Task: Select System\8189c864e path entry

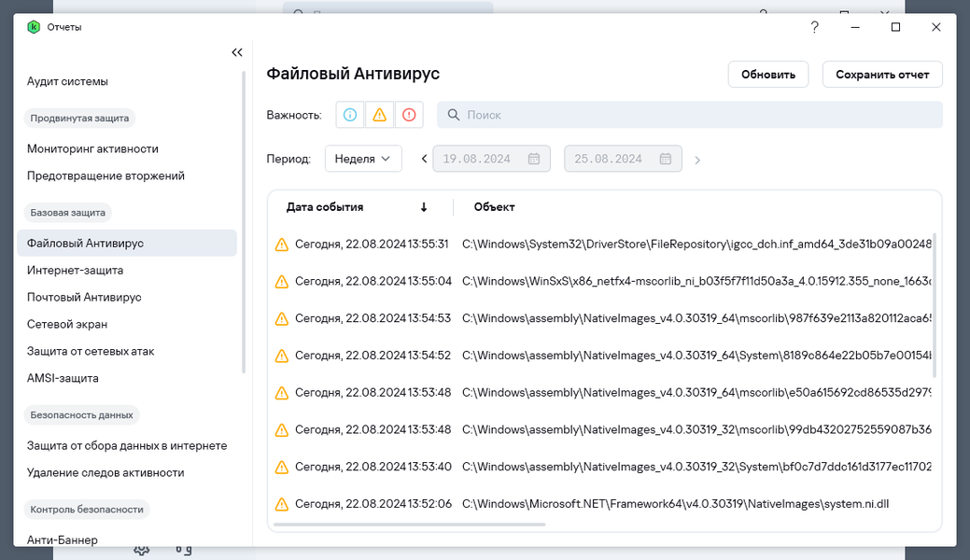Action: pos(696,356)
